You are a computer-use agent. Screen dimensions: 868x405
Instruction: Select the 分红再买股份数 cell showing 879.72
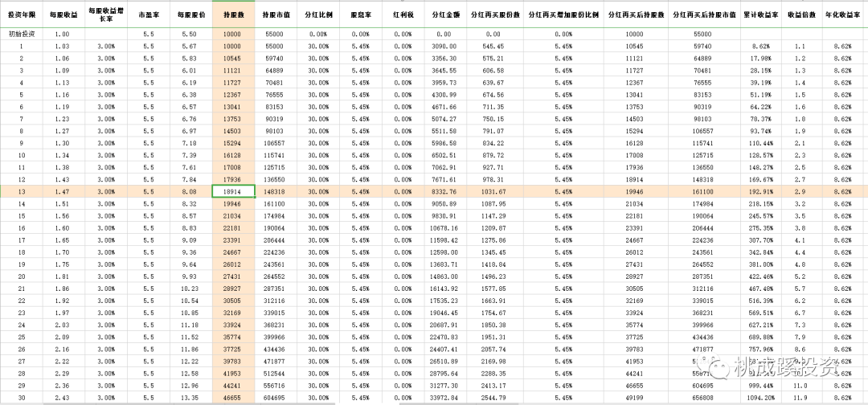pos(493,154)
